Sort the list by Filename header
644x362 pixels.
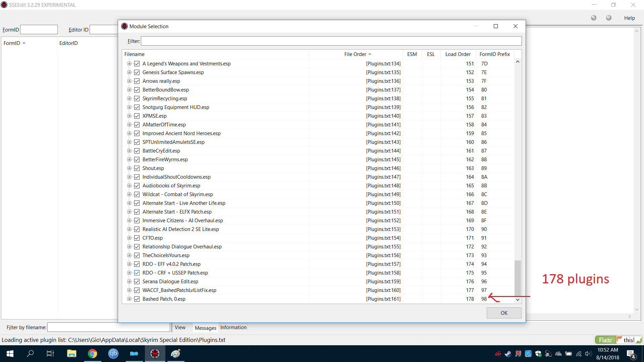215,54
